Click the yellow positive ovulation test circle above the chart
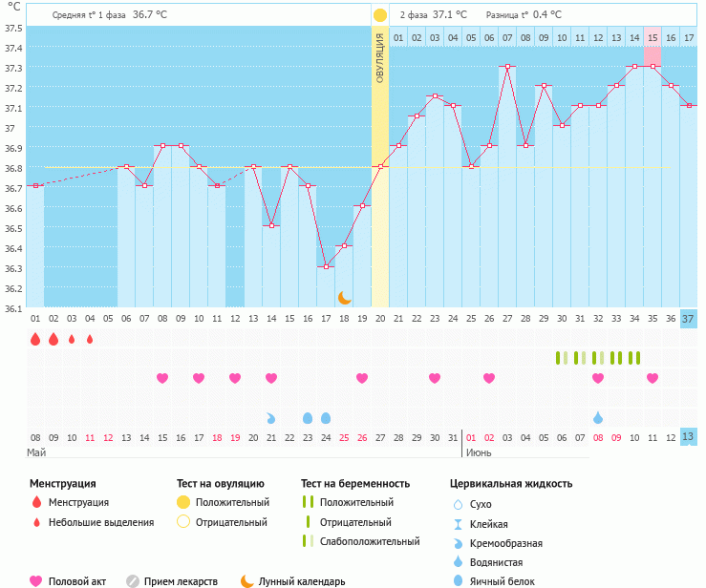Screen dimensions: 706x588 (380, 15)
